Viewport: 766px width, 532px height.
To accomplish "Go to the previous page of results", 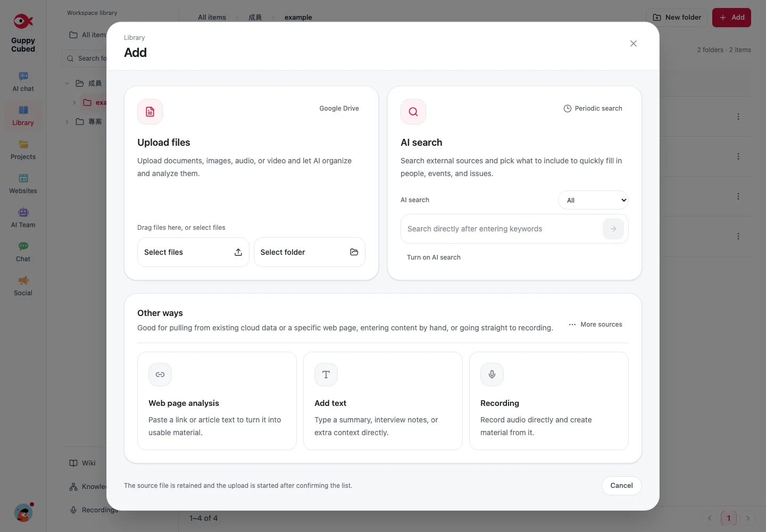I will point(710,518).
